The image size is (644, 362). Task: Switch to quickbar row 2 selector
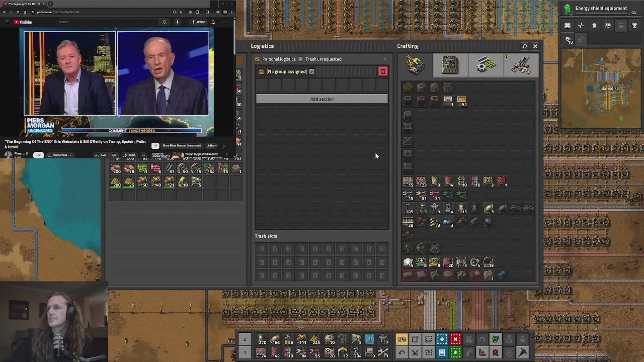[x=245, y=339]
